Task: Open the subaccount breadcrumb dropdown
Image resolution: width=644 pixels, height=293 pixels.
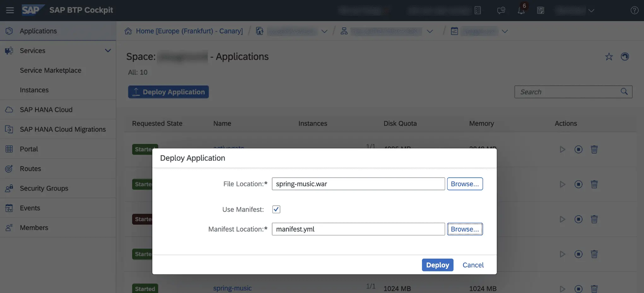Action: click(430, 31)
